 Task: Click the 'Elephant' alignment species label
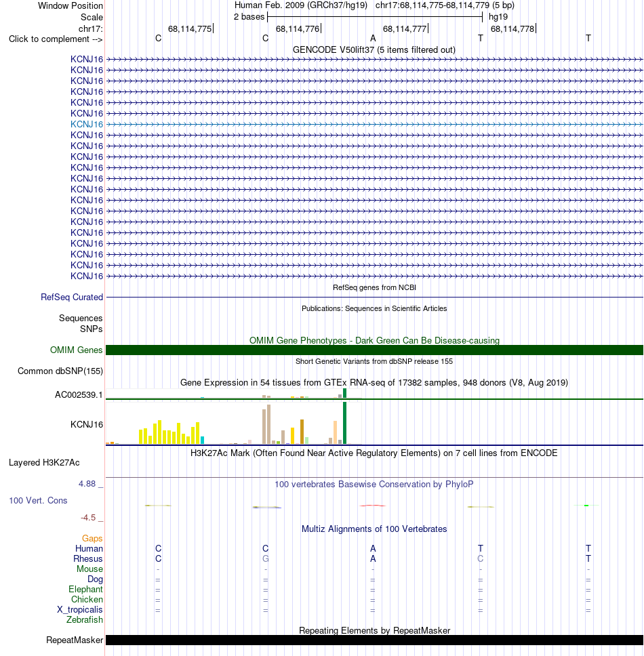[86, 589]
